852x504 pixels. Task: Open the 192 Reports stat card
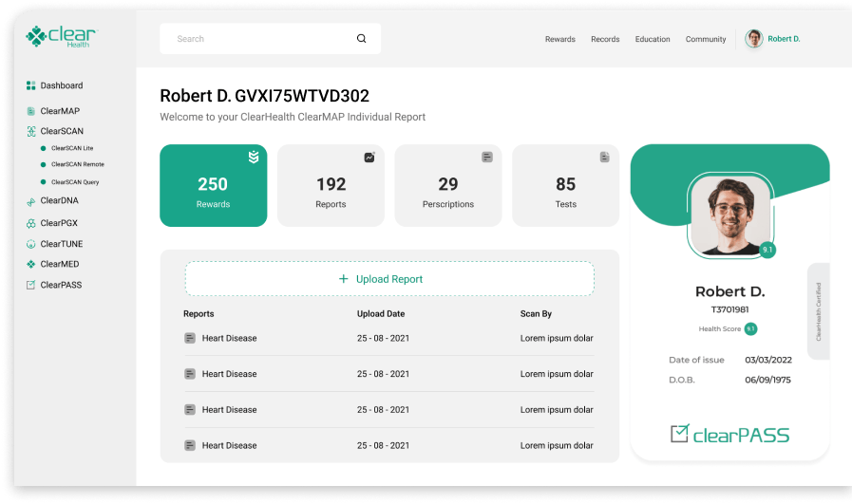point(331,185)
